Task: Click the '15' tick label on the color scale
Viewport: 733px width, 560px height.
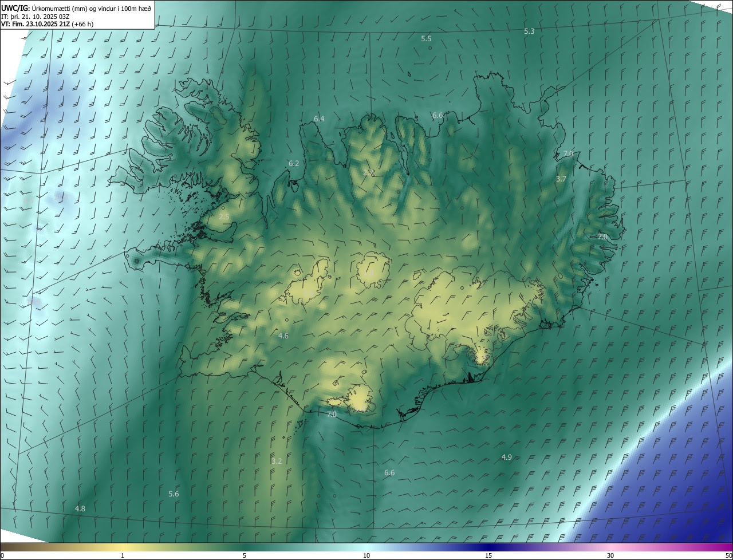Action: (488, 555)
